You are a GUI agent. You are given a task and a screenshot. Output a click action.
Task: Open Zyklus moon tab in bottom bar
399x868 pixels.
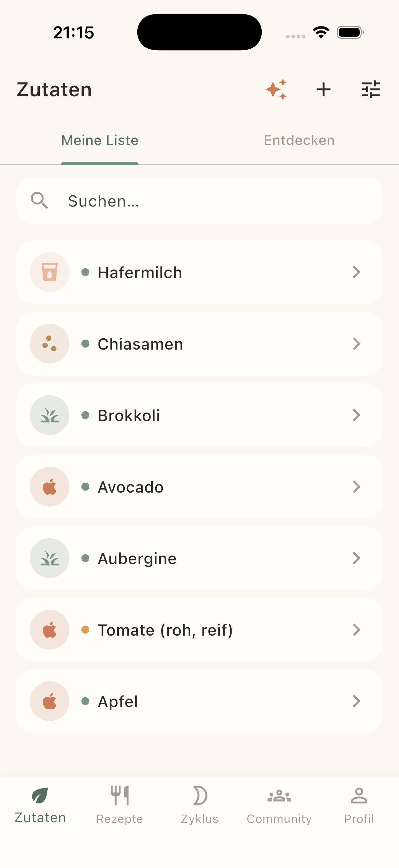click(x=200, y=805)
